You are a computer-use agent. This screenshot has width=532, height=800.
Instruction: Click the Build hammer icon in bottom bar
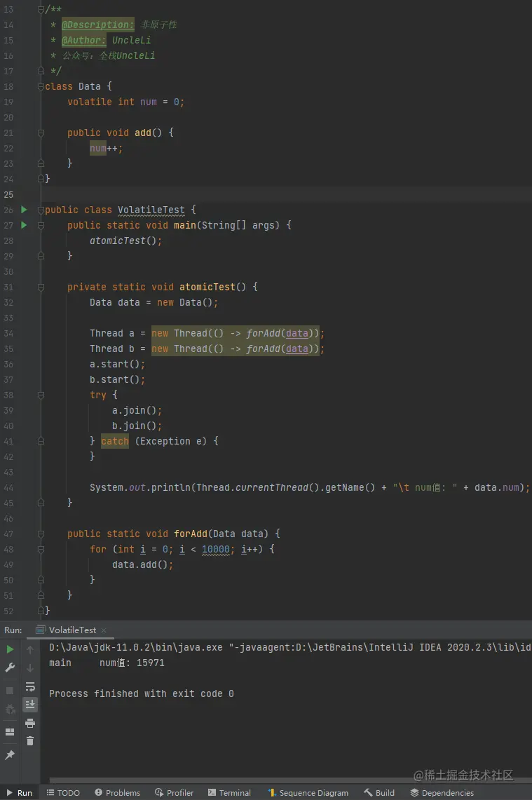coord(368,792)
